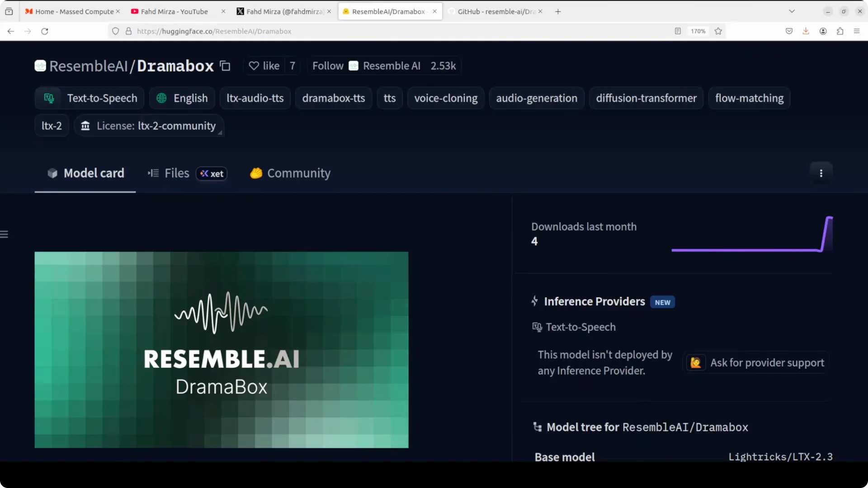
Task: Open the Firefox application menu
Action: (x=857, y=31)
